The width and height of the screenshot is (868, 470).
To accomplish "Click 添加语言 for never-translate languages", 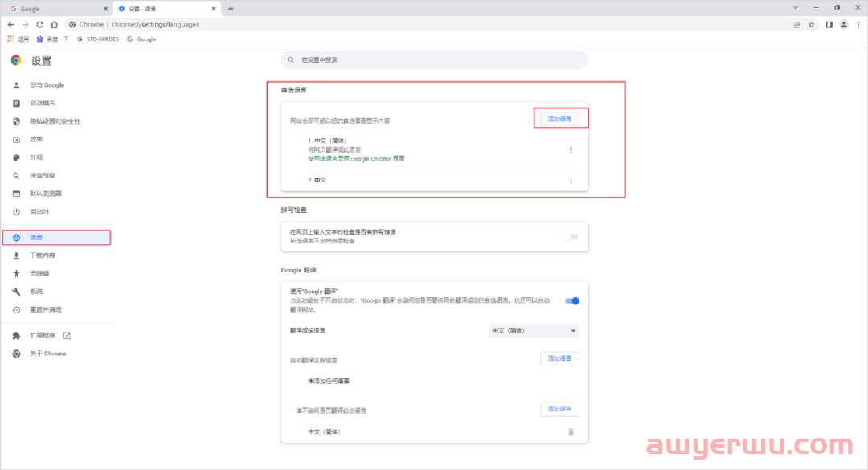I will click(x=559, y=409).
